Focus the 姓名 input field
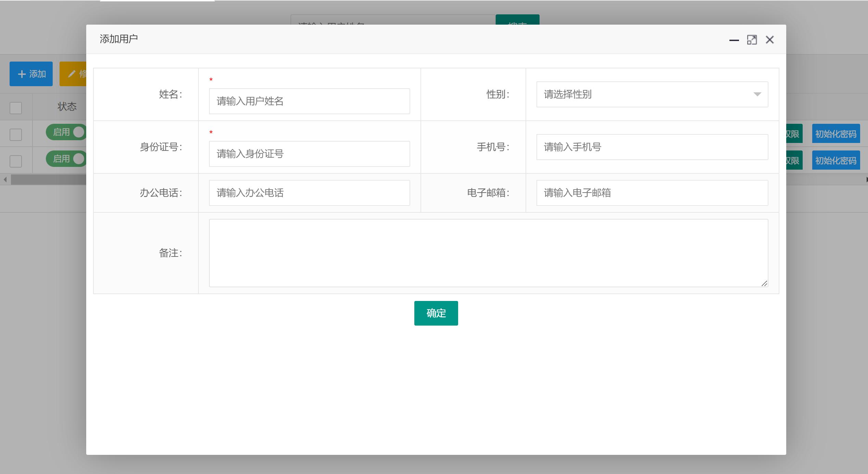The height and width of the screenshot is (474, 868). pyautogui.click(x=309, y=101)
